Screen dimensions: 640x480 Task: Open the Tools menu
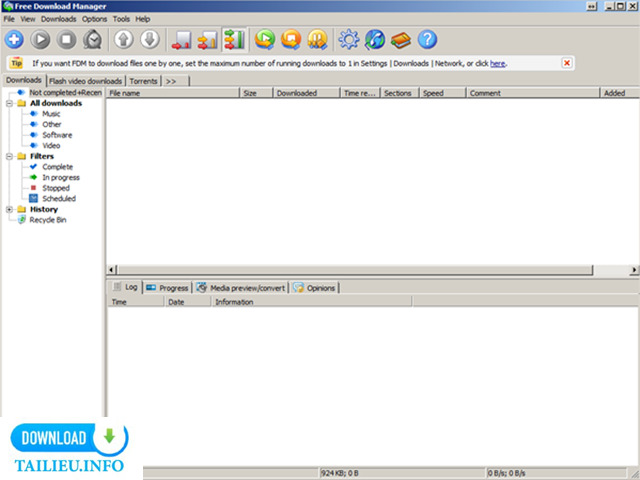pos(121,19)
